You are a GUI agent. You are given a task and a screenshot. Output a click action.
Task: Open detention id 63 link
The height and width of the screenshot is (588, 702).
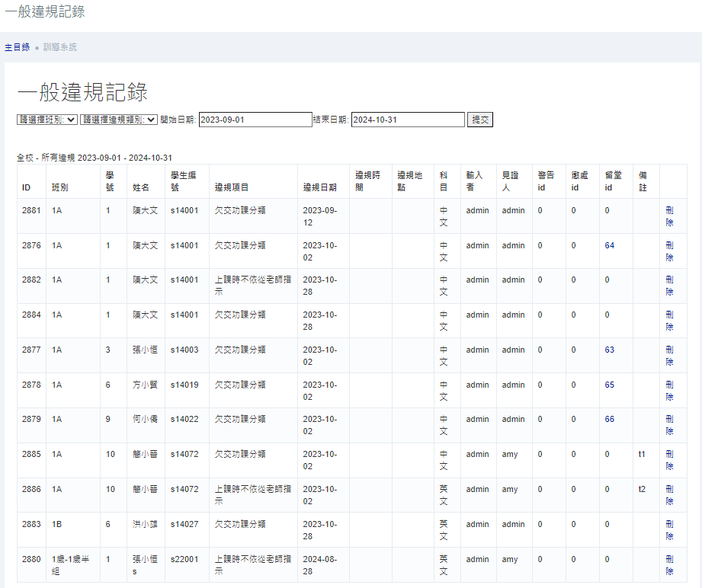[x=609, y=350]
